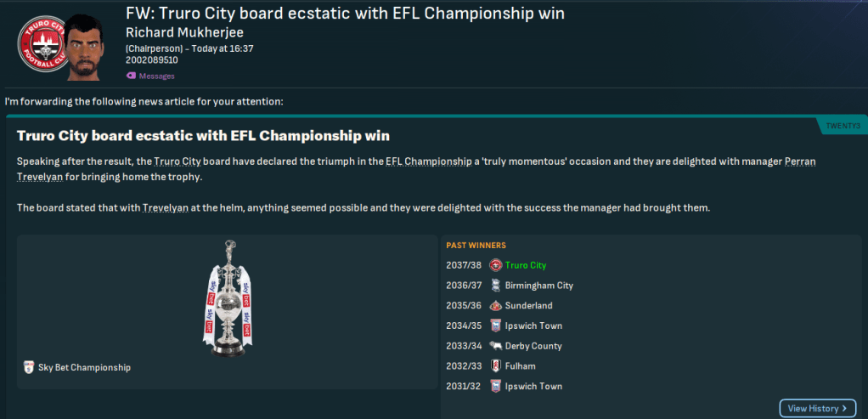
Task: Click the Fulham crest icon
Action: coord(495,366)
